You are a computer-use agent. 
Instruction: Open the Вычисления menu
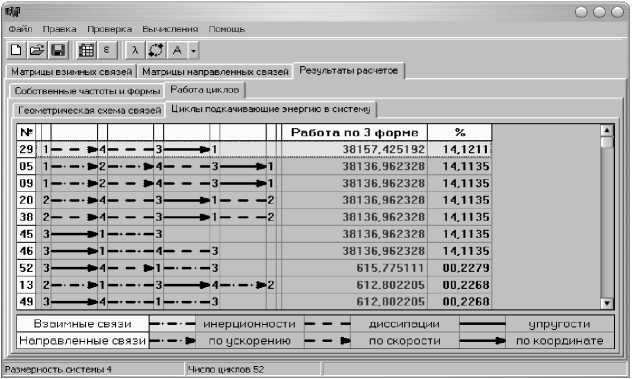pos(170,29)
